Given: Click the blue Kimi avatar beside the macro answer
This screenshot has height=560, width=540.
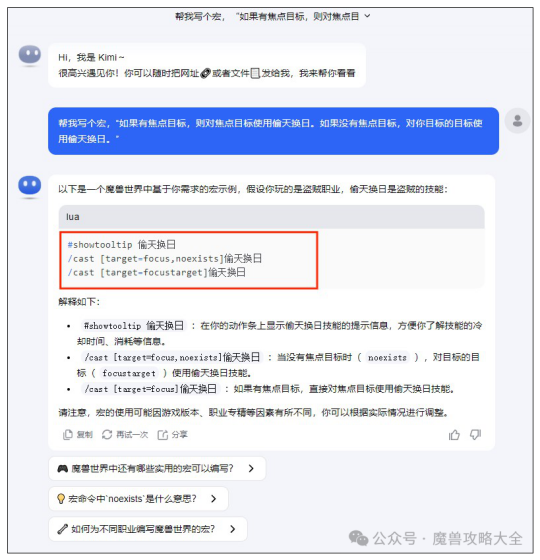Looking at the screenshot, I should 30,186.
